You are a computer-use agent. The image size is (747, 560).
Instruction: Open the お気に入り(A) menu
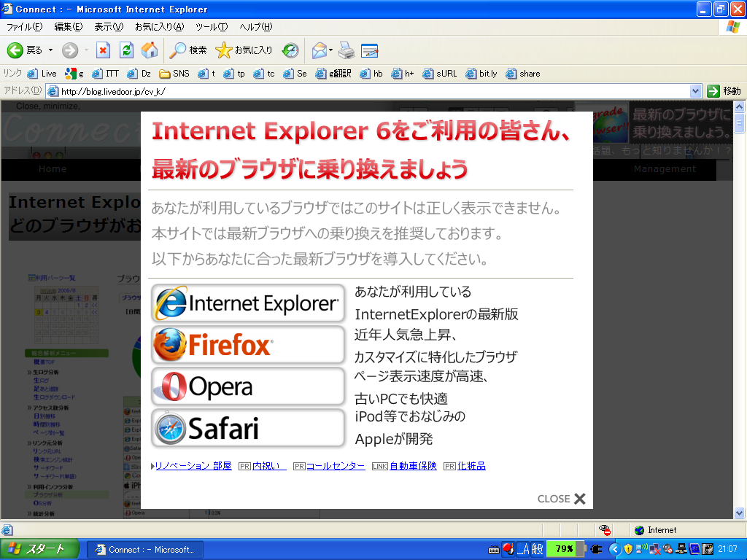159,27
